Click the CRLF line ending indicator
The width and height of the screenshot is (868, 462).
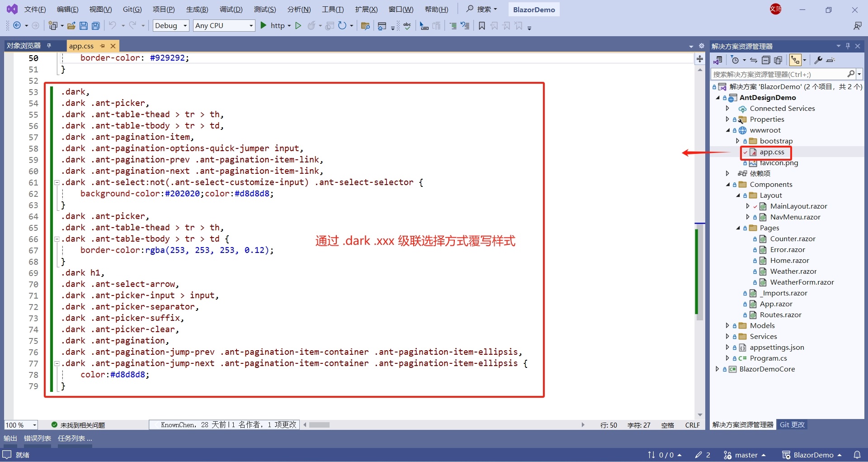(692, 425)
